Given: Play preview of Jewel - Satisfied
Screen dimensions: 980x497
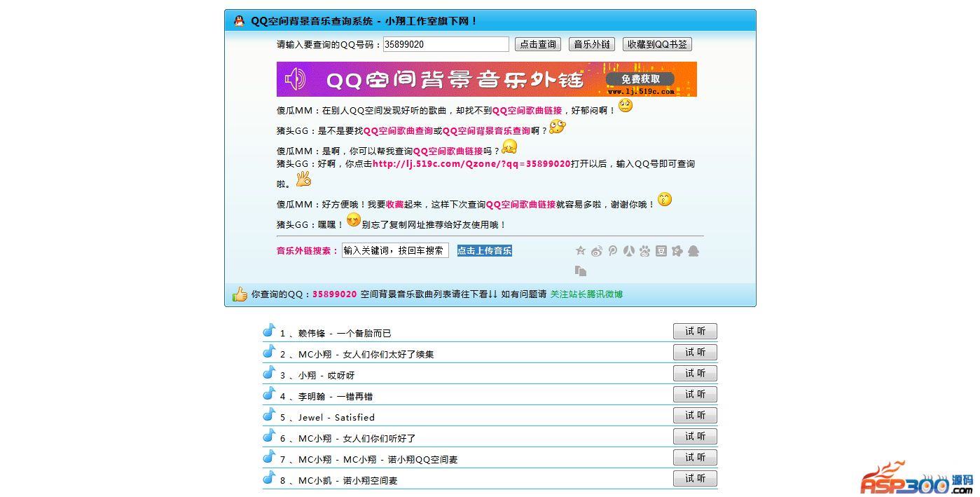Looking at the screenshot, I should (695, 416).
